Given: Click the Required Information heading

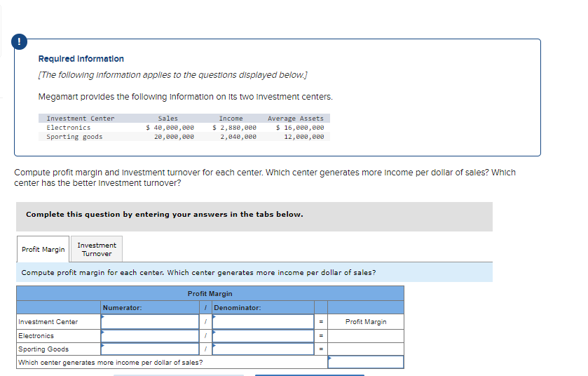Looking at the screenshot, I should click(81, 59).
